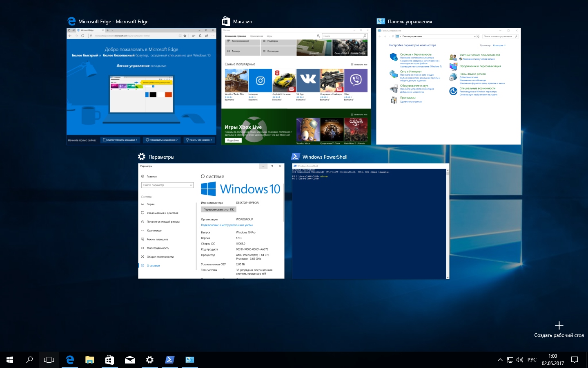Open Коллекции tile in Store
The width and height of the screenshot is (588, 368).
point(278,51)
